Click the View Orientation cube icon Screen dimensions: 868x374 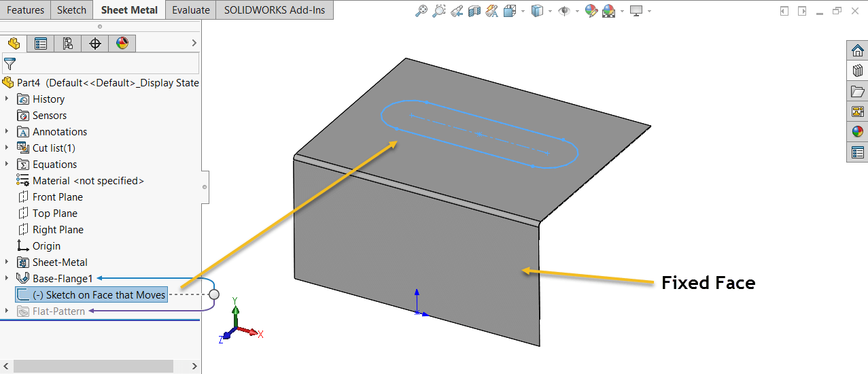tap(509, 10)
